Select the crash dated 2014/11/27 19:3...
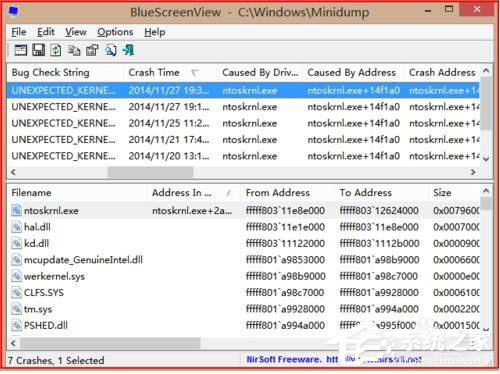Viewport: 500px width, 374px height. click(x=243, y=90)
